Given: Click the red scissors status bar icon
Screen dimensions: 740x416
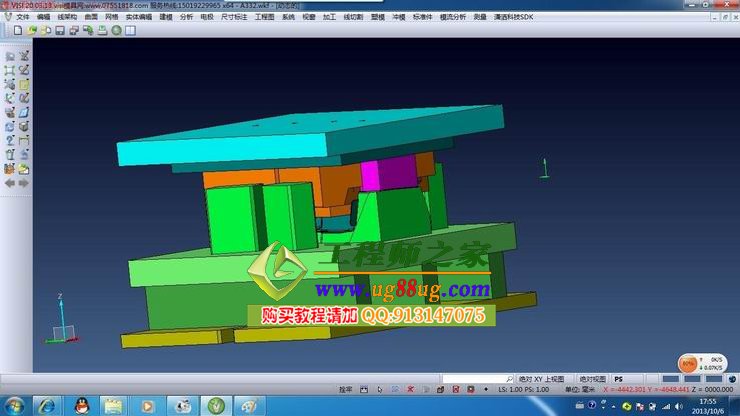Looking at the screenshot, I should (411, 390).
